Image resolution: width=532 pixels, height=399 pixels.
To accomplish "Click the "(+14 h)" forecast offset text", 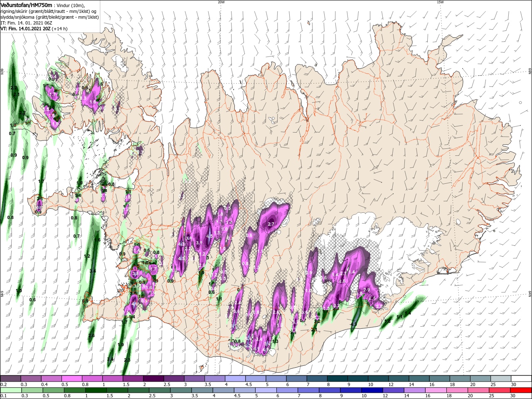I will tap(59, 29).
